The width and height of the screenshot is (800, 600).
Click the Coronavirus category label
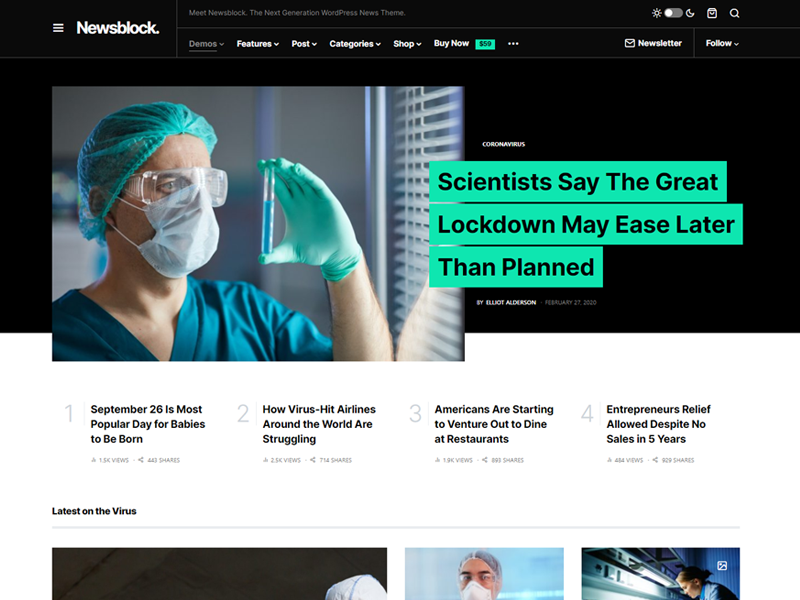coord(504,144)
